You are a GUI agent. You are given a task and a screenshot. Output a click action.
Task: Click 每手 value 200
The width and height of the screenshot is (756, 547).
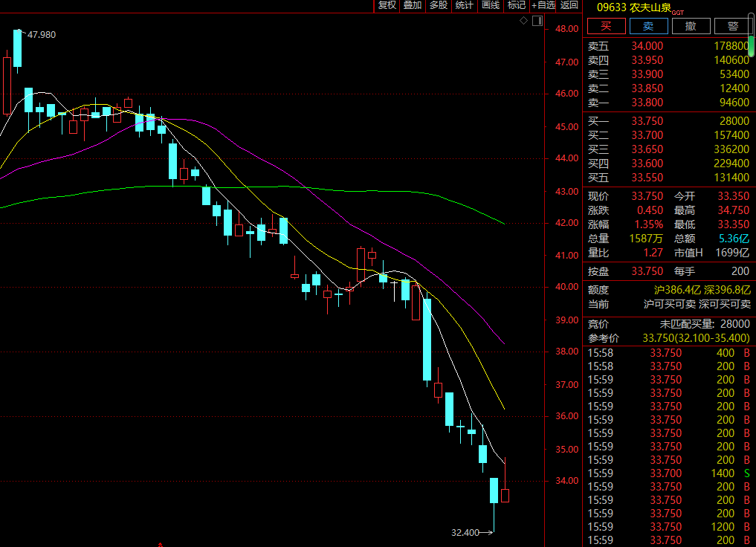(740, 271)
